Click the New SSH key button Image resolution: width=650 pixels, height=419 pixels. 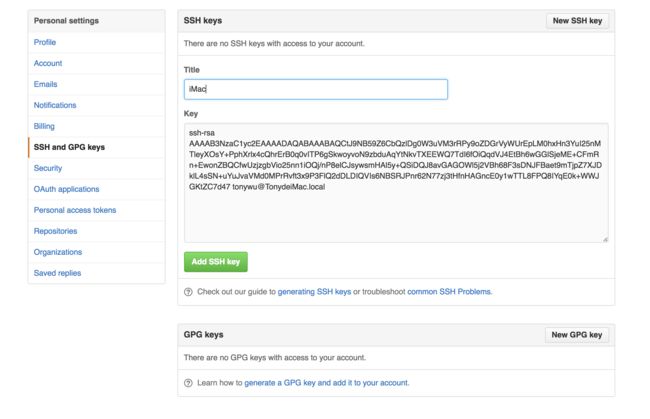click(x=577, y=21)
